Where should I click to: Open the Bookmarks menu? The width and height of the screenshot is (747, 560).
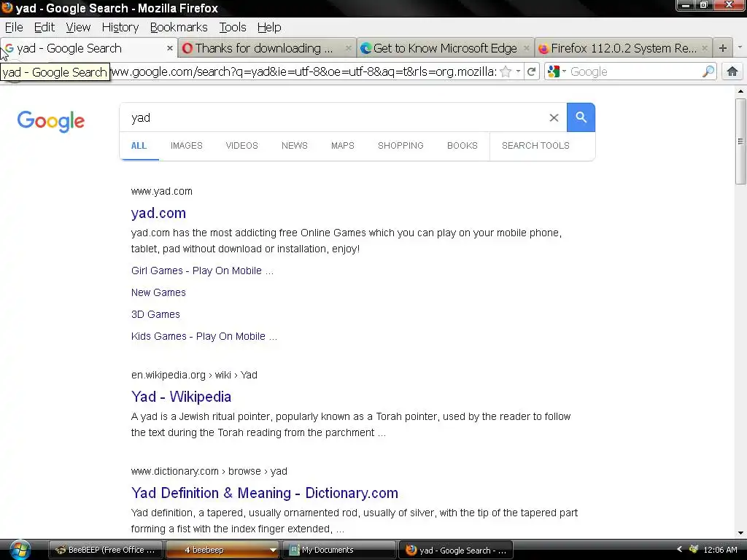click(x=179, y=27)
